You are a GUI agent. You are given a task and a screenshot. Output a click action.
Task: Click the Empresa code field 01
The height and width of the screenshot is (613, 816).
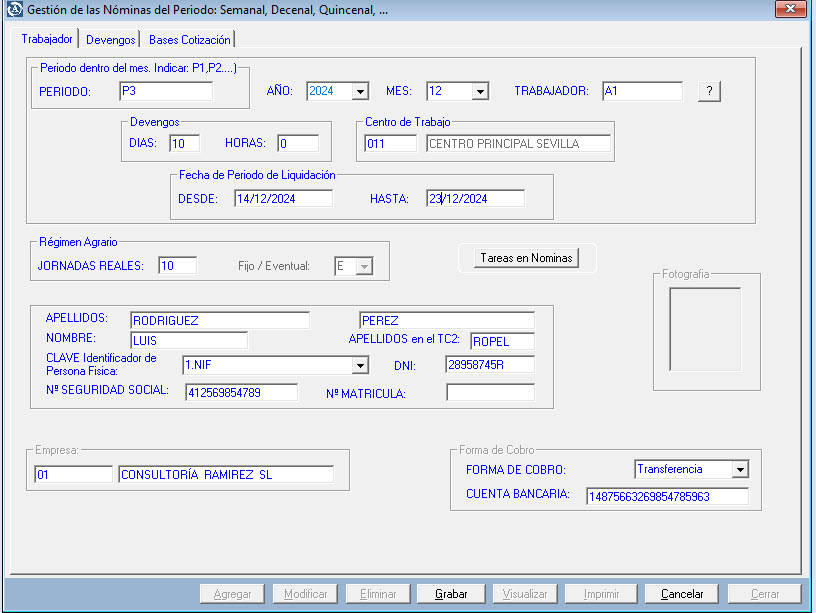(x=73, y=475)
